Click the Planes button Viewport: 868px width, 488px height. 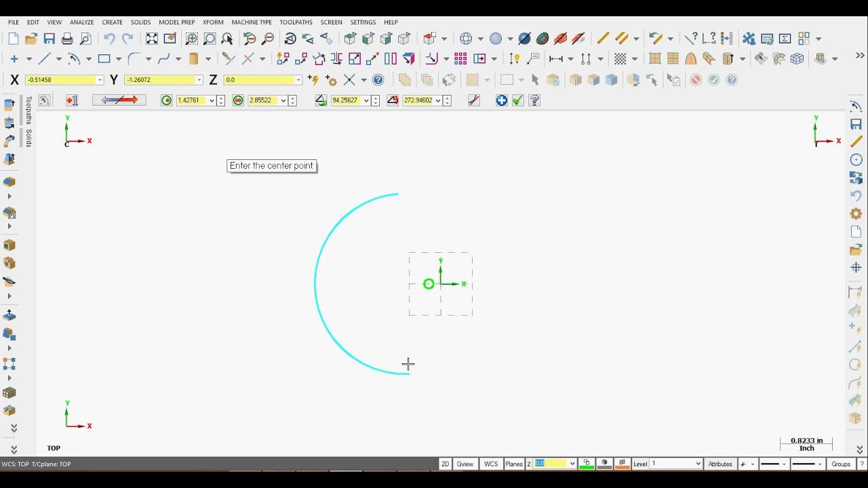coord(514,464)
